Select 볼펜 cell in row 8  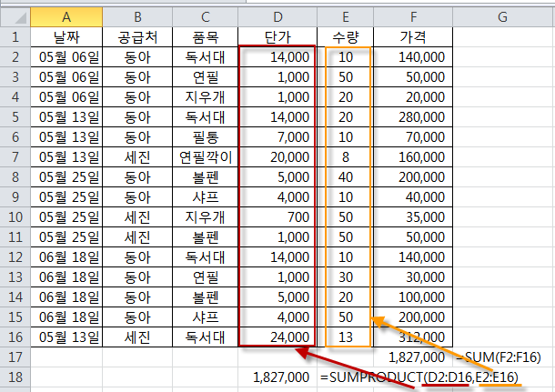pos(206,176)
